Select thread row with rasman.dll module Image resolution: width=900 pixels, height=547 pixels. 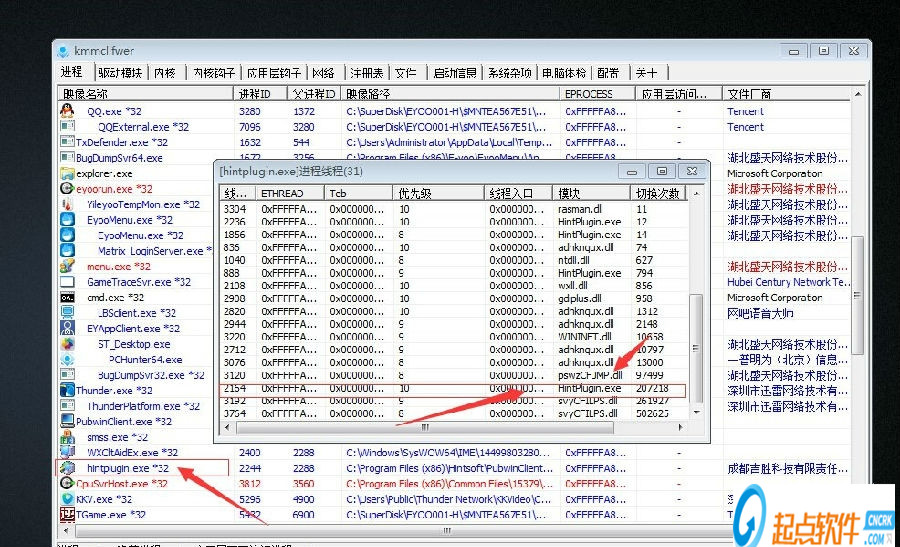click(x=453, y=209)
